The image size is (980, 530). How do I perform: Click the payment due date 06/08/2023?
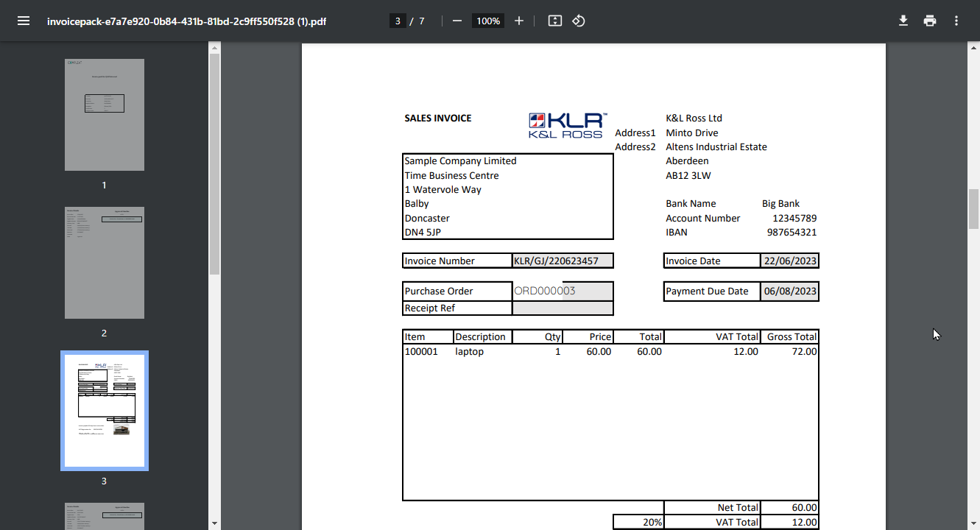click(790, 291)
